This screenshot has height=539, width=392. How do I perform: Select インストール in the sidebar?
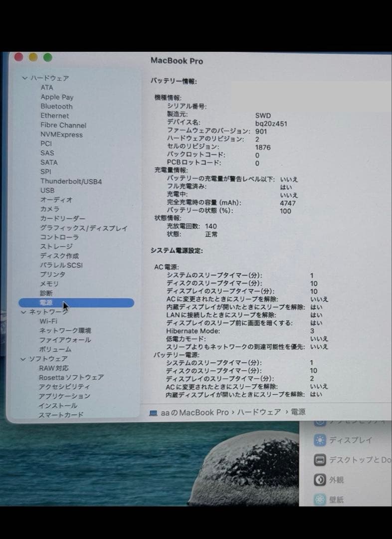point(58,406)
